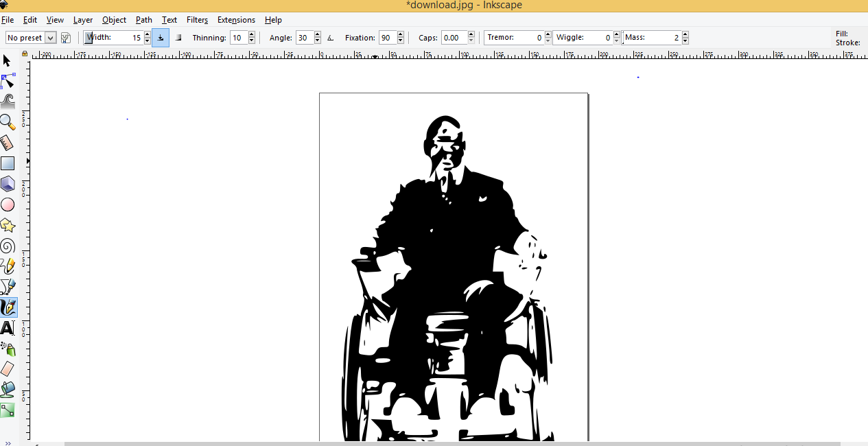The width and height of the screenshot is (868, 446).
Task: Click the Width slider field
Action: 113,38
